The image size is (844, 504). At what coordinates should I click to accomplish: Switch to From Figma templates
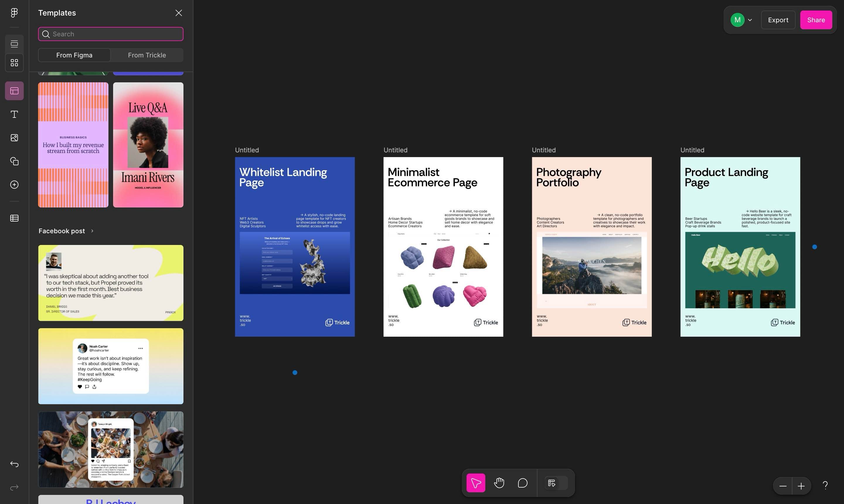(74, 55)
